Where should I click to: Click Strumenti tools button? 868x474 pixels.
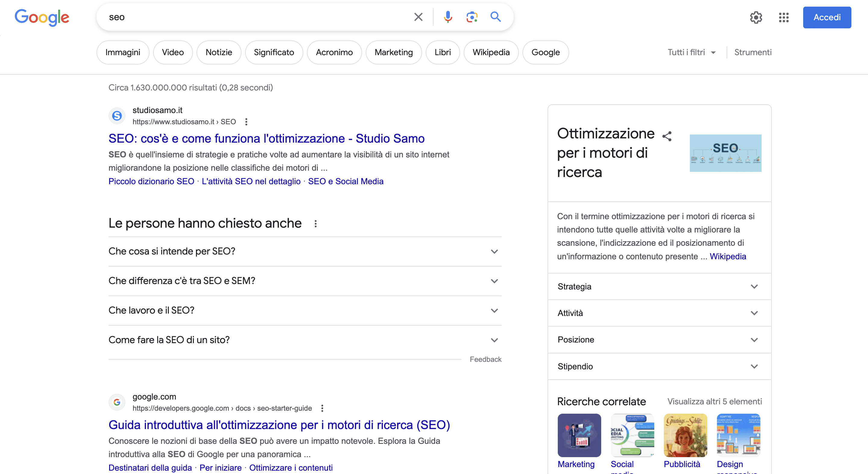pos(753,52)
